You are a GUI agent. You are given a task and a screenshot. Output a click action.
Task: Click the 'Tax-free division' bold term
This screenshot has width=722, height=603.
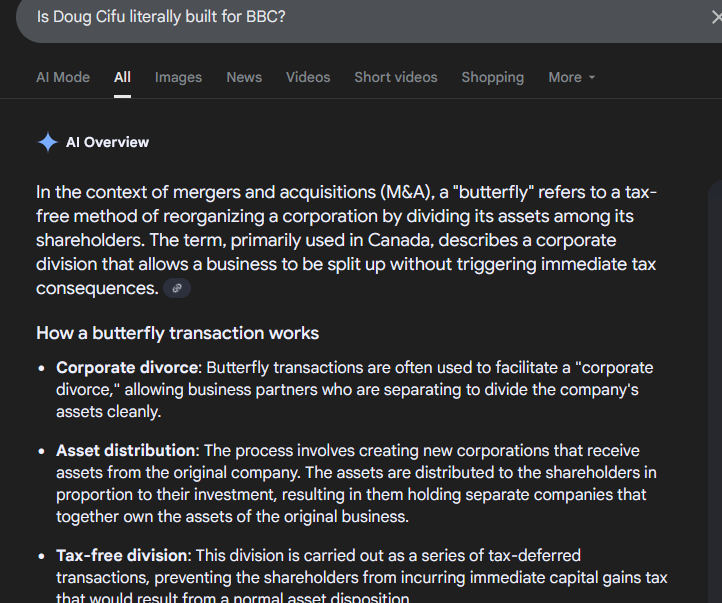pyautogui.click(x=122, y=555)
